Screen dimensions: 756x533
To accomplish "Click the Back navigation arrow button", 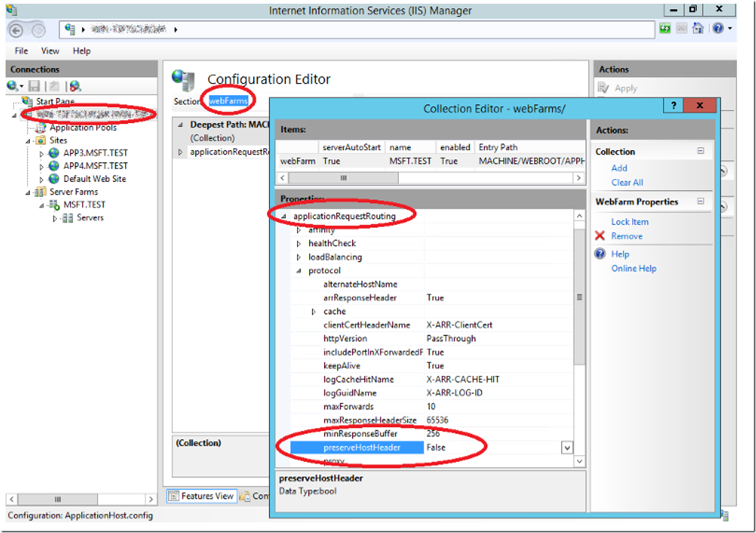I will pyautogui.click(x=16, y=30).
